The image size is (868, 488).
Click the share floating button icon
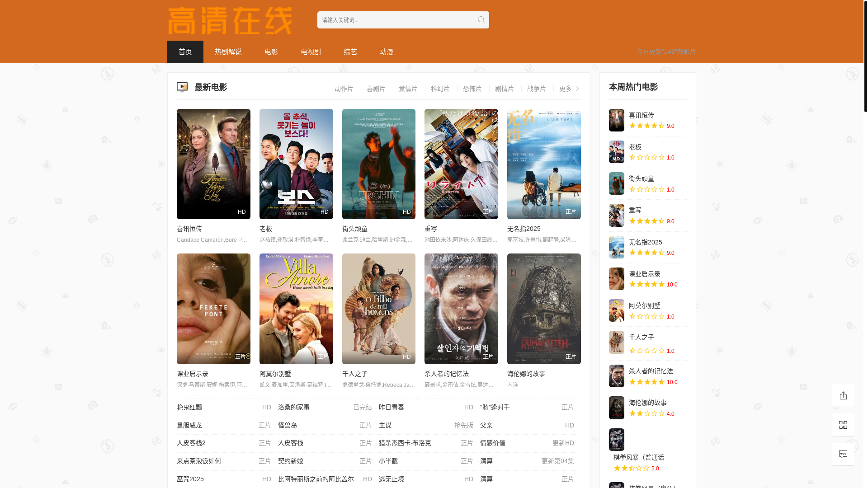click(843, 395)
